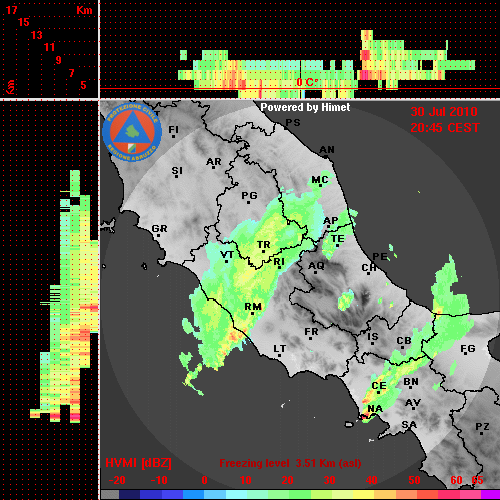
Task: Click the Powered by Himet text
Action: (x=305, y=107)
